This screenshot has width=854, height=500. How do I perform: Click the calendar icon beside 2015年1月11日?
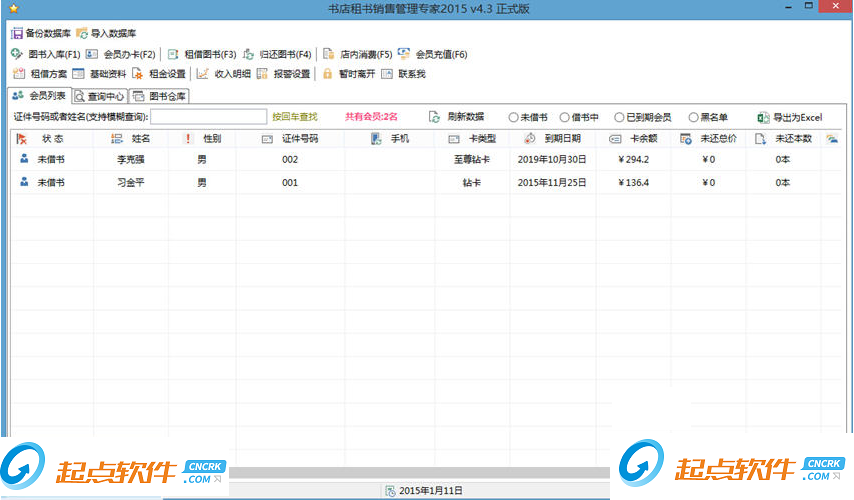click(390, 491)
